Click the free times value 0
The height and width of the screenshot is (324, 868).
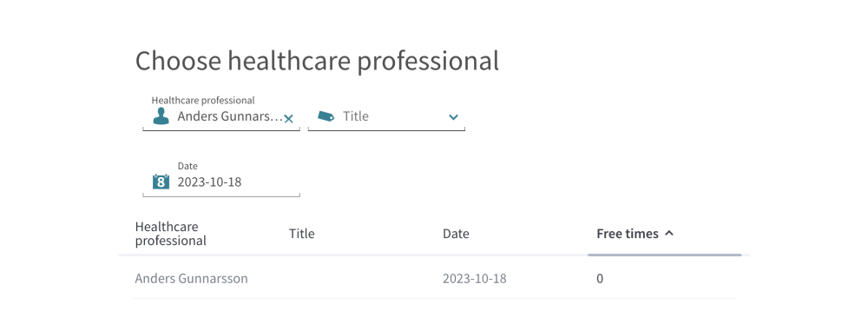point(600,279)
